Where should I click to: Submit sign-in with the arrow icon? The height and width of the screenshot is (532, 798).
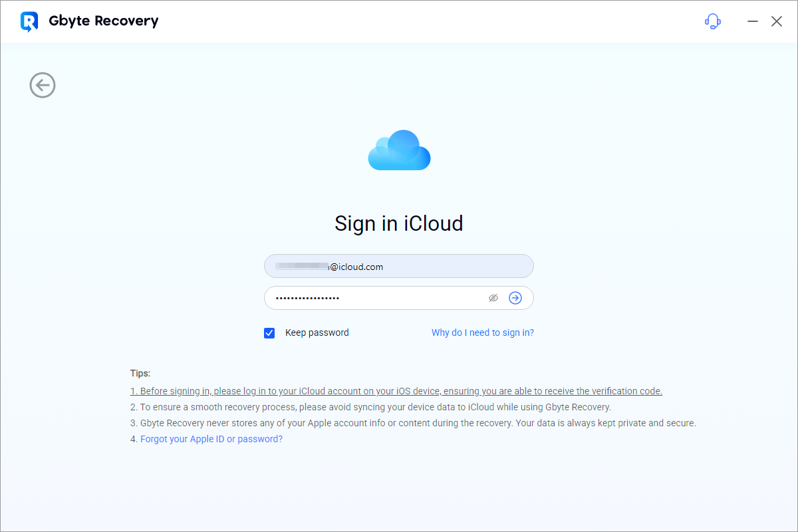click(515, 298)
